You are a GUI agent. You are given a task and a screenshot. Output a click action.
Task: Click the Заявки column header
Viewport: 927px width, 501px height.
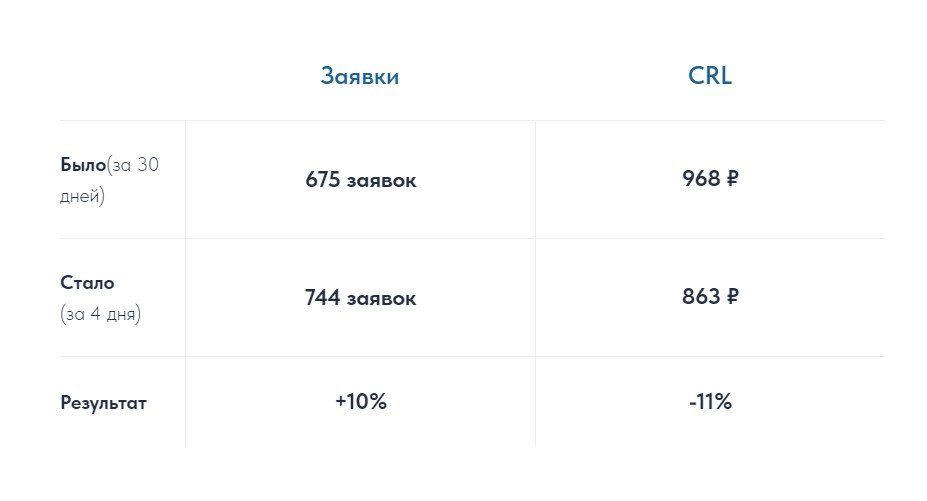coord(360,77)
